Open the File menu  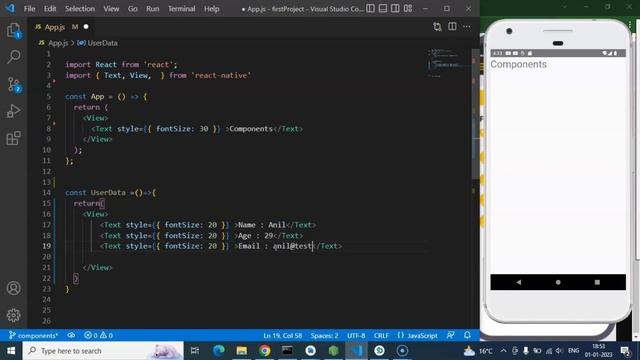tap(29, 9)
